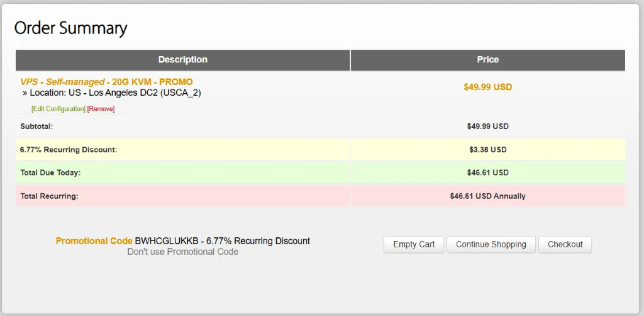Proceed with the Checkout button
This screenshot has width=644, height=316.
(565, 244)
